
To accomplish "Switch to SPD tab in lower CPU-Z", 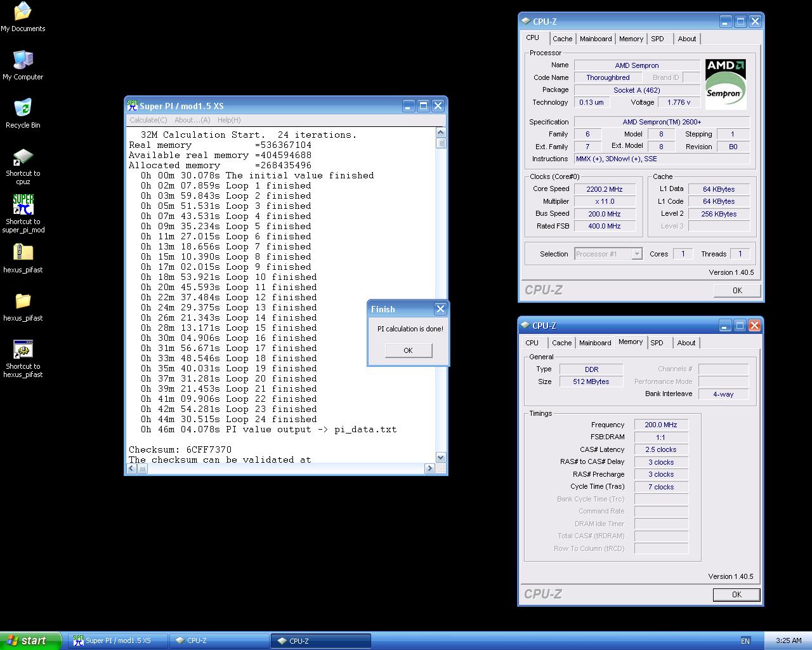I will (657, 343).
